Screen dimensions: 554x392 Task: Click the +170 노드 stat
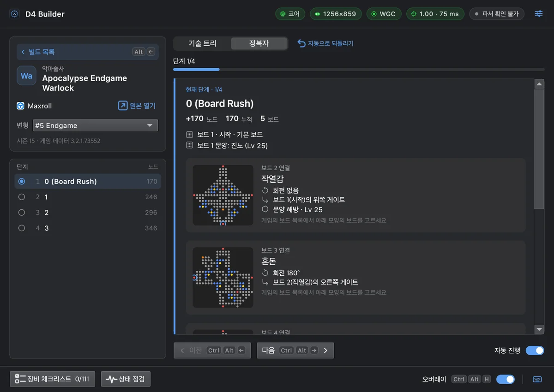tap(202, 119)
